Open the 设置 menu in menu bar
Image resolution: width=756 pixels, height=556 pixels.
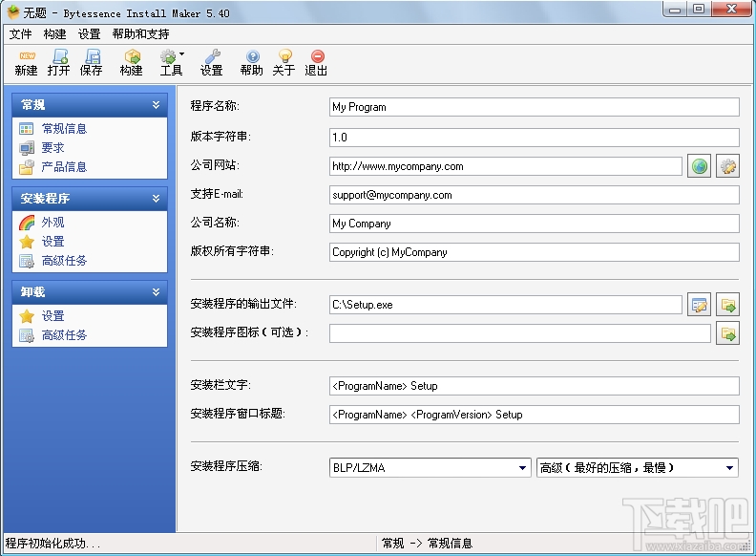[89, 34]
